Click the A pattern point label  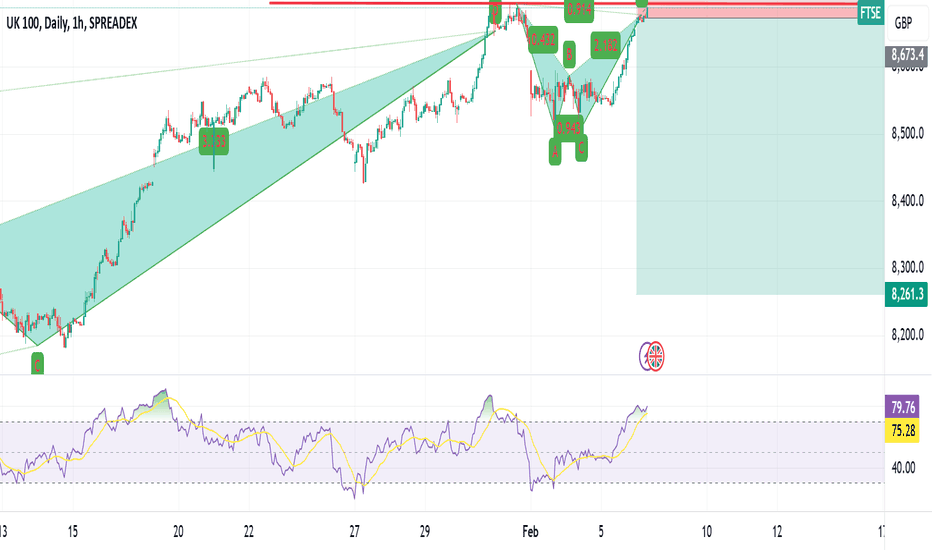tap(555, 151)
